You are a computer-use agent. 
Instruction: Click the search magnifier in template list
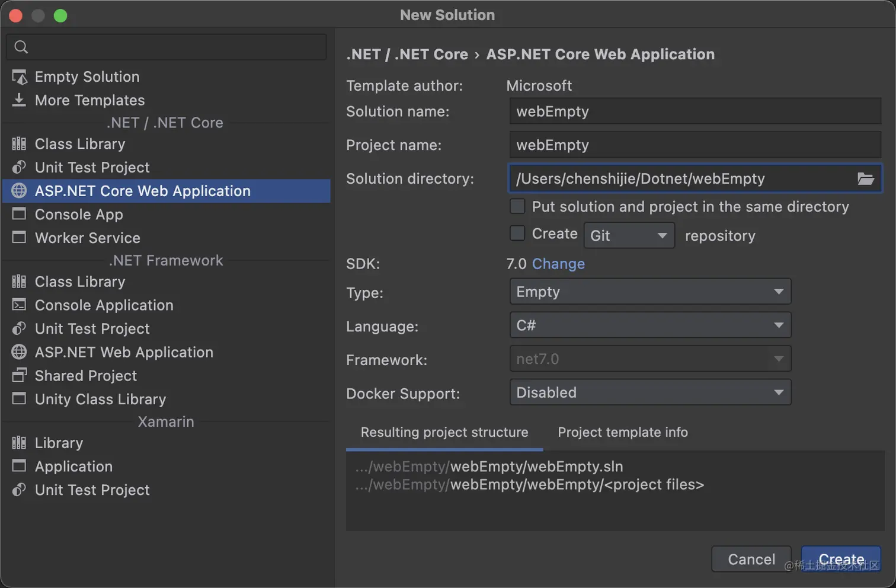click(x=21, y=46)
